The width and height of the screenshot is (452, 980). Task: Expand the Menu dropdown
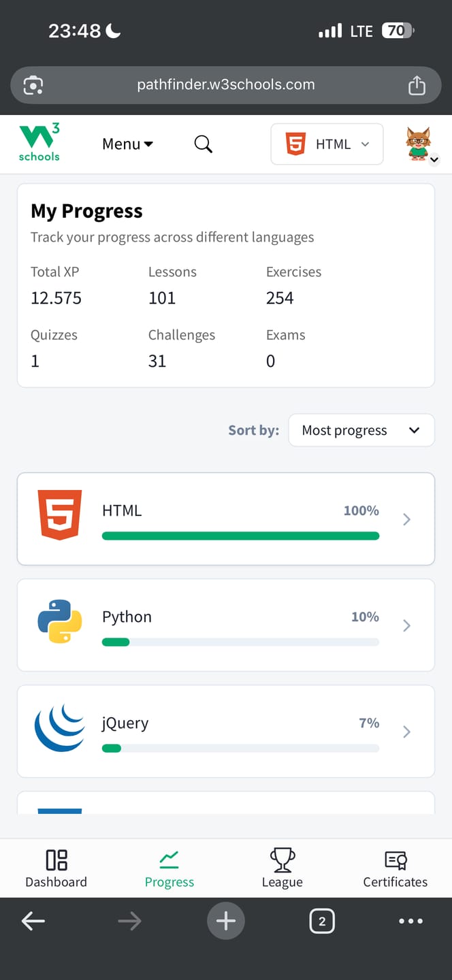coord(127,144)
